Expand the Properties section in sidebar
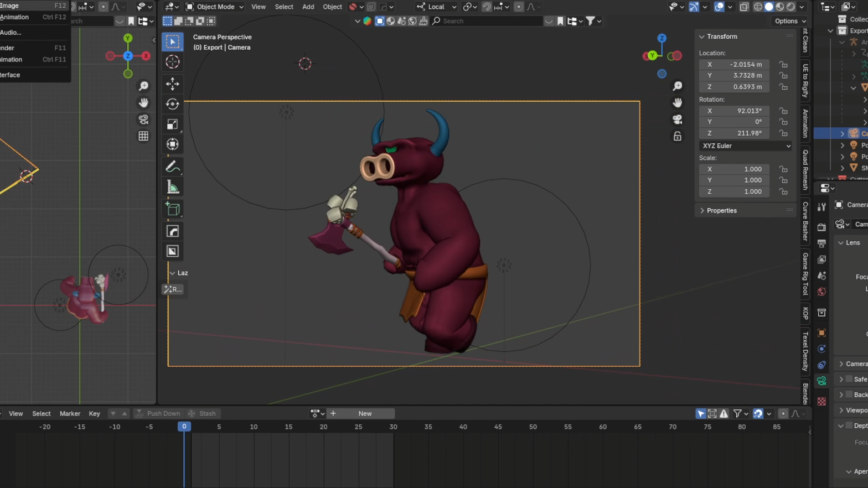868x488 pixels. tap(721, 211)
